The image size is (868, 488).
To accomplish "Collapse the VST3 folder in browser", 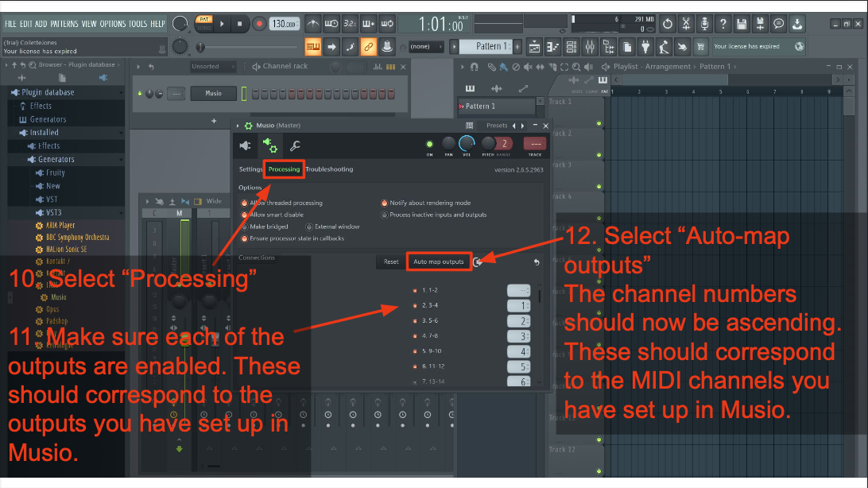I will [122, 212].
